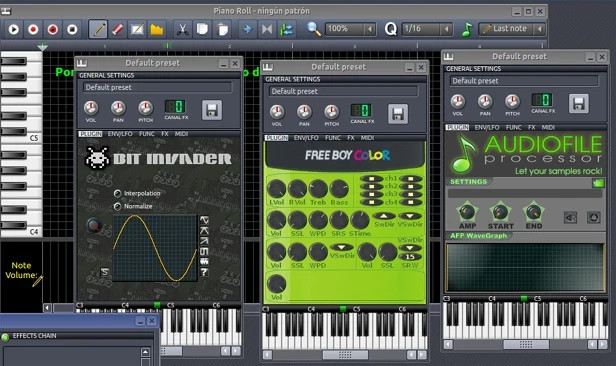Save preset in the AudioFile Processor window
Image resolution: width=616 pixels, height=366 pixels.
[579, 104]
